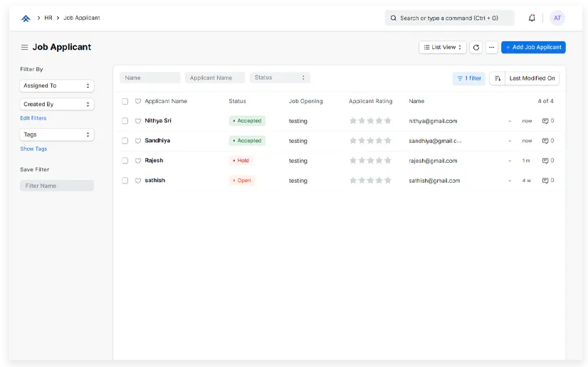This screenshot has width=588, height=367.
Task: Click the app logo home icon
Action: (x=26, y=18)
